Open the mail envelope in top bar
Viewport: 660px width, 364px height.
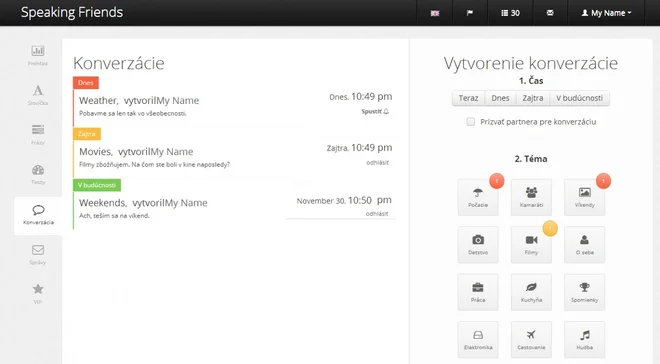550,13
